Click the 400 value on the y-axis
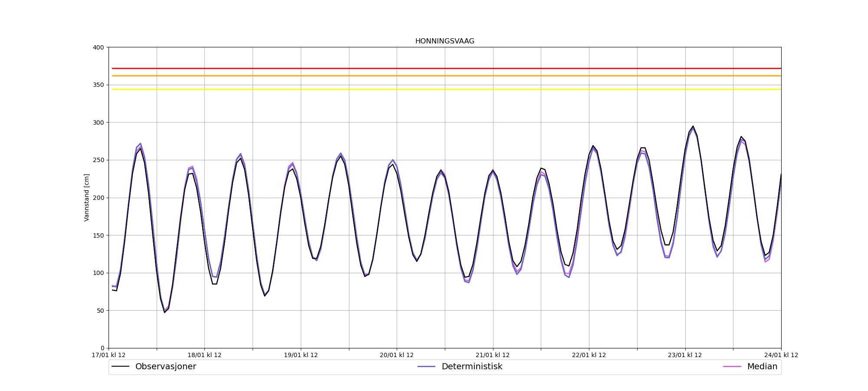Screen dimensions: 868x391 [x=99, y=47]
